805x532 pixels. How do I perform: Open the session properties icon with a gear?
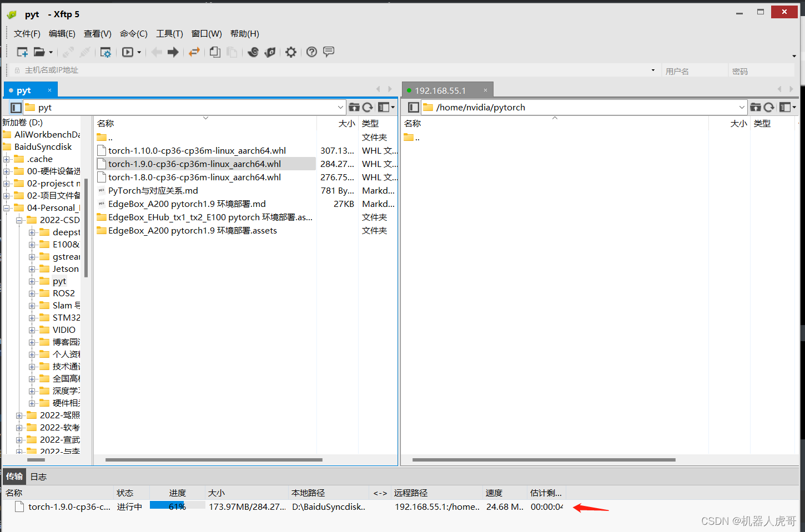click(x=105, y=52)
